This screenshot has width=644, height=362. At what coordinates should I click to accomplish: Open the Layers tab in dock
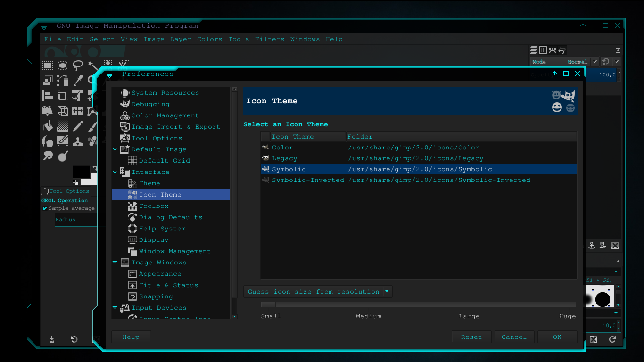tap(534, 50)
